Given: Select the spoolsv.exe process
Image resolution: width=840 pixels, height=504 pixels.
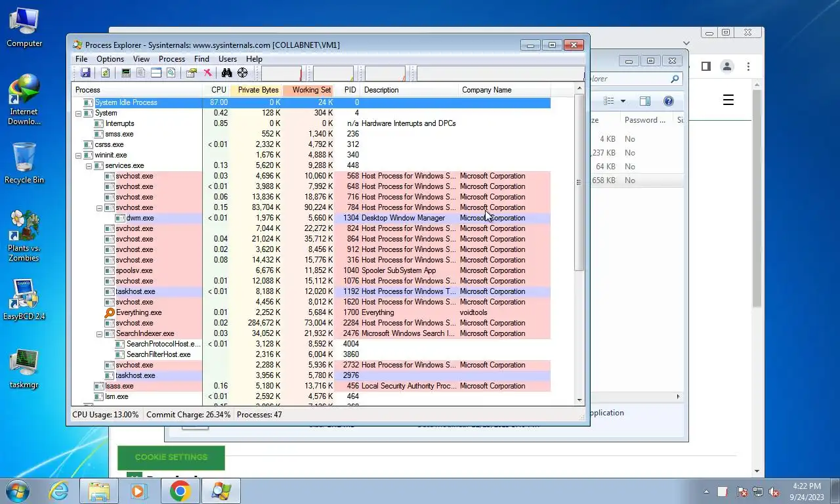Looking at the screenshot, I should coord(311,270).
